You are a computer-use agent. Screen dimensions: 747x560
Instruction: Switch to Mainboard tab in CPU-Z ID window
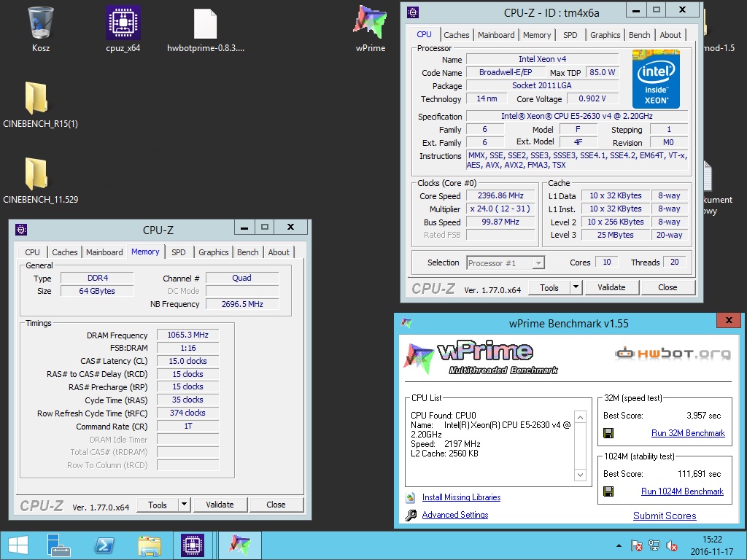[x=496, y=35]
